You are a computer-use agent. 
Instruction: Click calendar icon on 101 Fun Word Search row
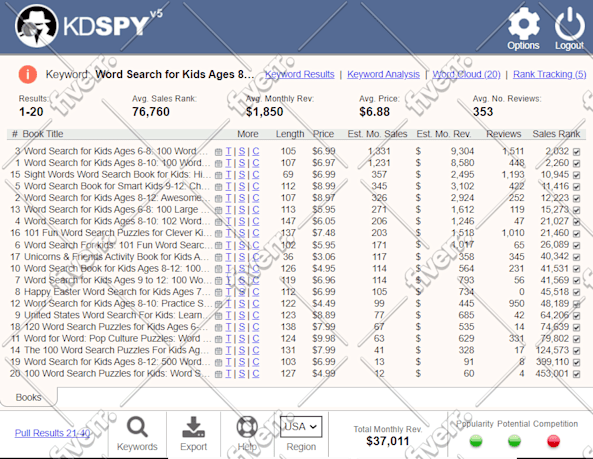click(x=218, y=234)
